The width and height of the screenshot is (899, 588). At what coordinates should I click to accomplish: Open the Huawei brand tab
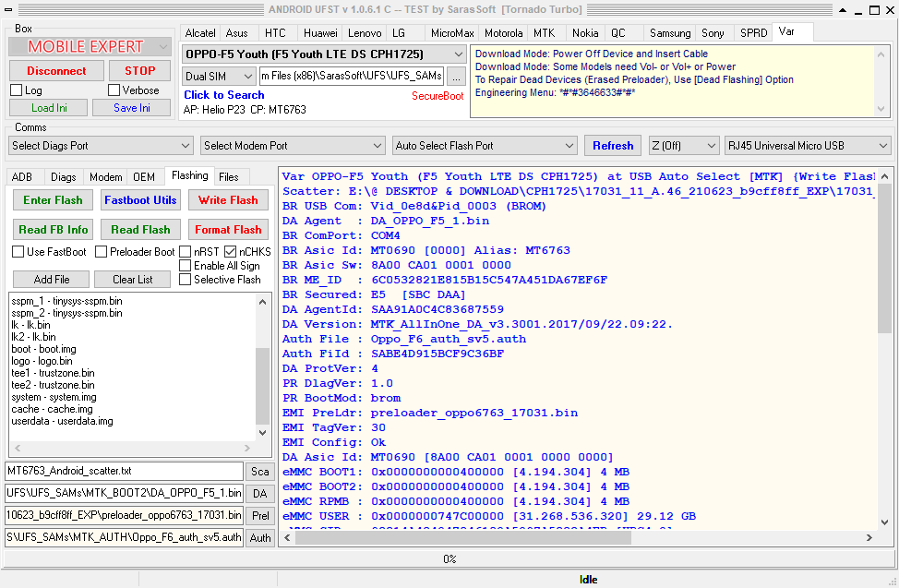tap(320, 33)
